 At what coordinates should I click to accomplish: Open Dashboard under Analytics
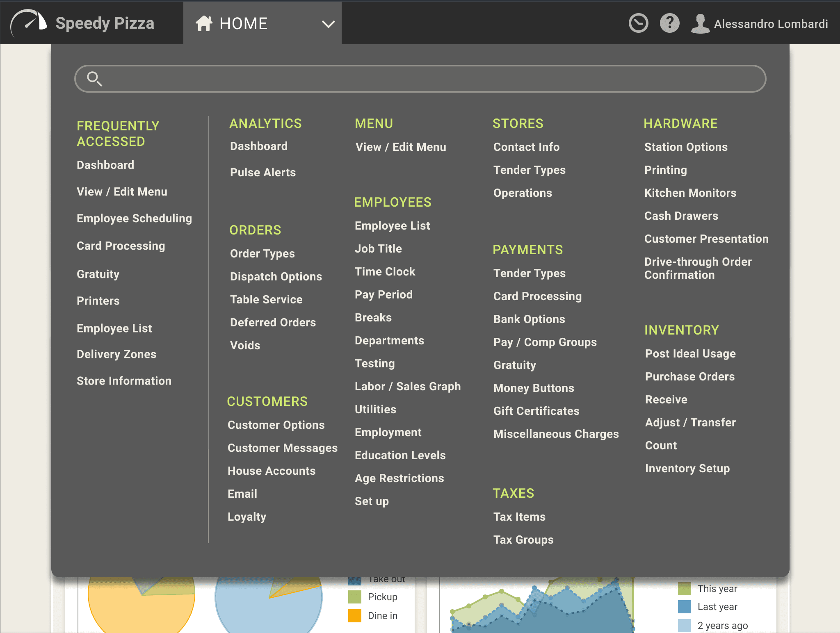pos(258,146)
